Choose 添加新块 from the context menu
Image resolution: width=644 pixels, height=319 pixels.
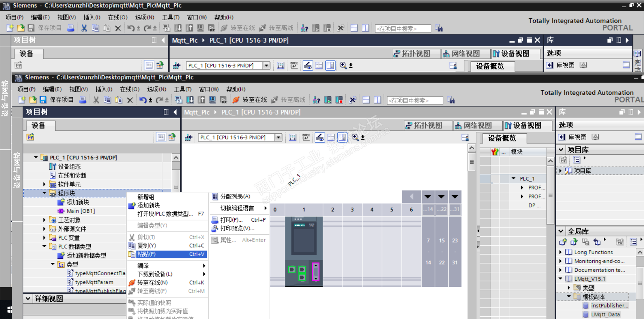coord(167,206)
